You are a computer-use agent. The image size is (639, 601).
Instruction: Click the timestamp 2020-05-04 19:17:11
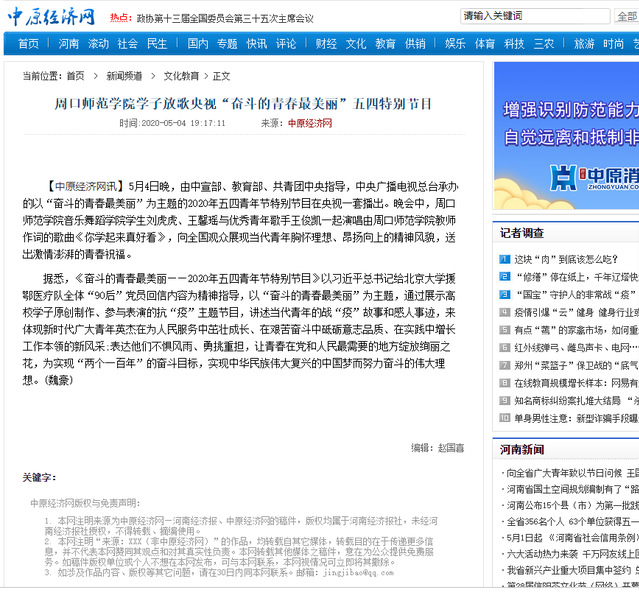(183, 123)
